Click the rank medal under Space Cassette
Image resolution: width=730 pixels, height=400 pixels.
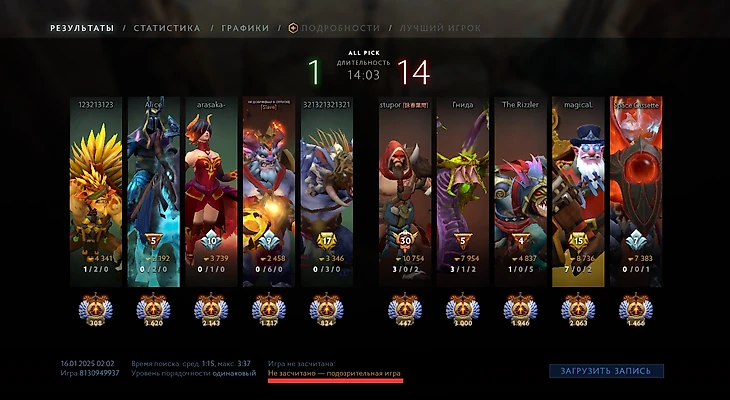[x=635, y=309]
